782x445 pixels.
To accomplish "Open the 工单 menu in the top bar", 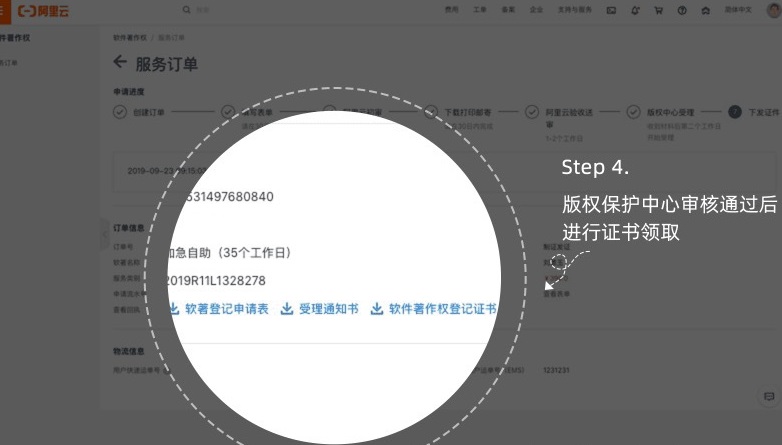I will (x=480, y=9).
